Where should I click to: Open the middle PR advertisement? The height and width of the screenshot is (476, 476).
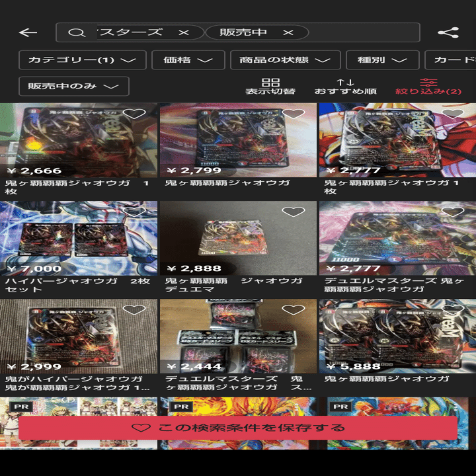pos(238,407)
